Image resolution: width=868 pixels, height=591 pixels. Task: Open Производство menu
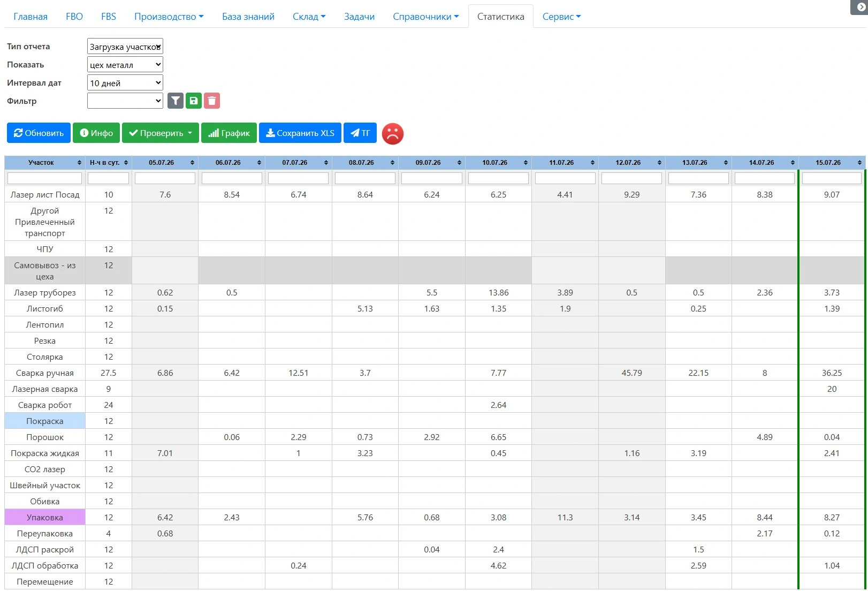(x=169, y=17)
